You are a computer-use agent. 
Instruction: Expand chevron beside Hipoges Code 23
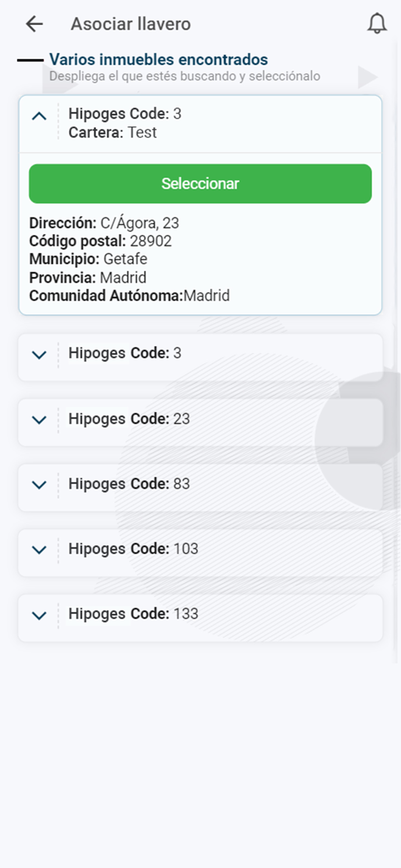point(39,420)
